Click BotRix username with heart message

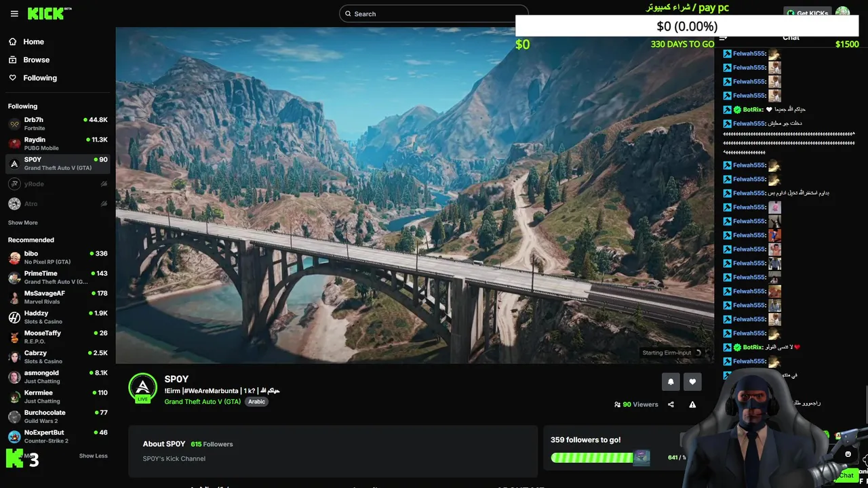pyautogui.click(x=753, y=110)
